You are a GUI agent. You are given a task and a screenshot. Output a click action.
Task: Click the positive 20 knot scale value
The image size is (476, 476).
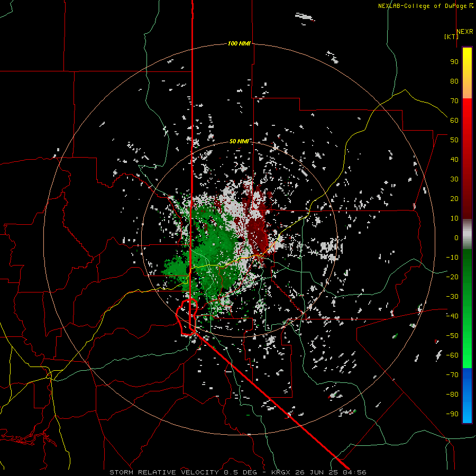tap(454, 198)
